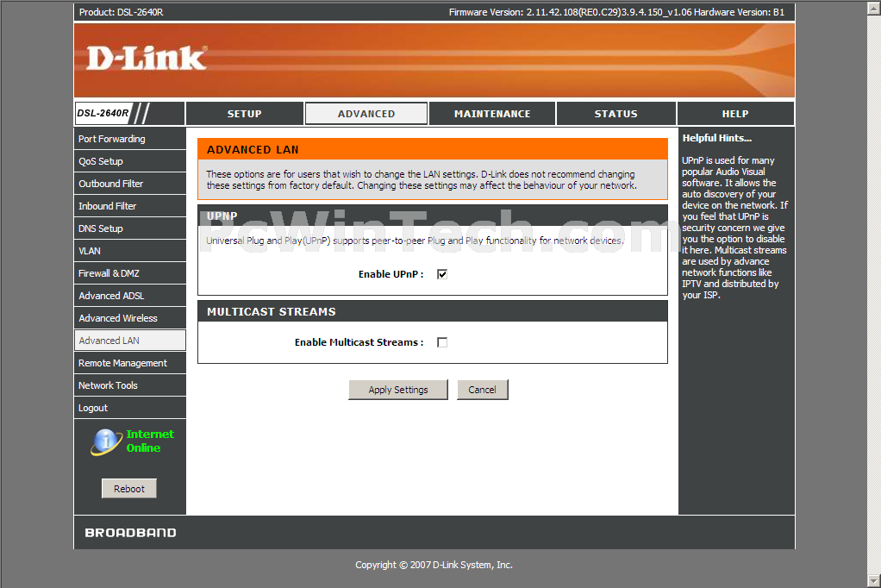Click the Enable UPnP label
The image size is (881, 588).
click(391, 274)
